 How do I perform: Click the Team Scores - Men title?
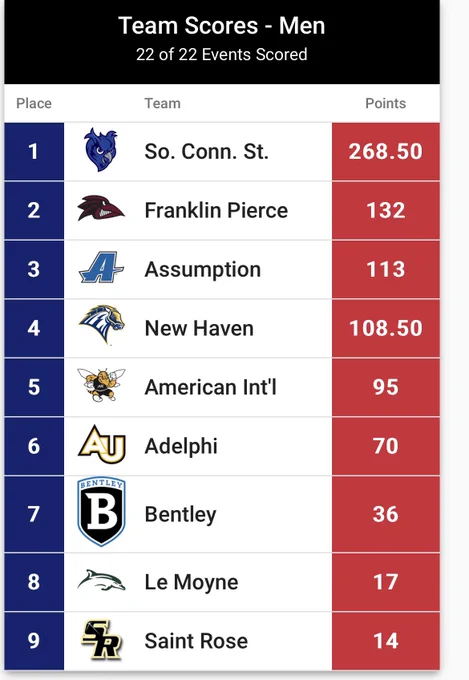tap(222, 26)
